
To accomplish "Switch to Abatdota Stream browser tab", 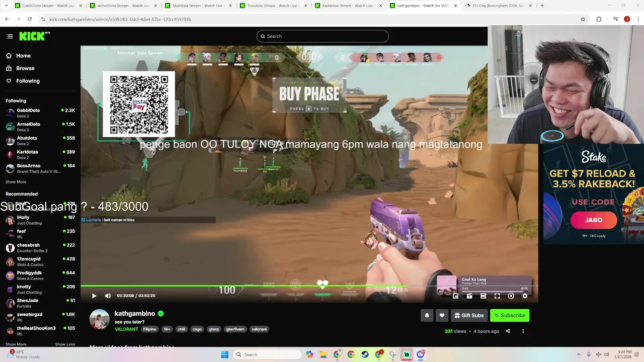I will 198,6.
